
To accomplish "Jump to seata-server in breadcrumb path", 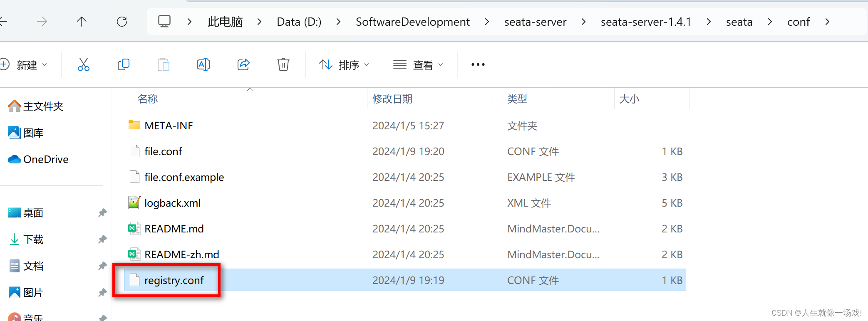I will pos(536,22).
